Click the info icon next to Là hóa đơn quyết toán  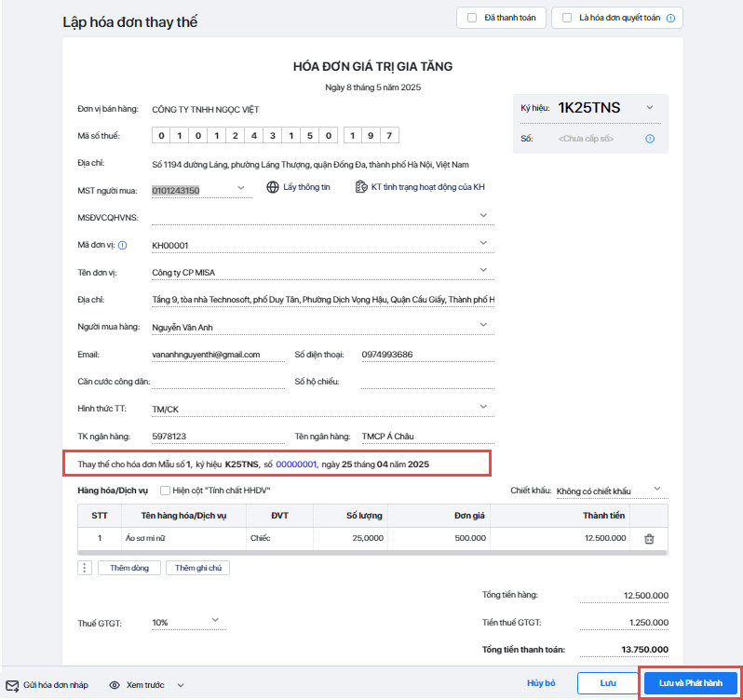click(x=670, y=18)
